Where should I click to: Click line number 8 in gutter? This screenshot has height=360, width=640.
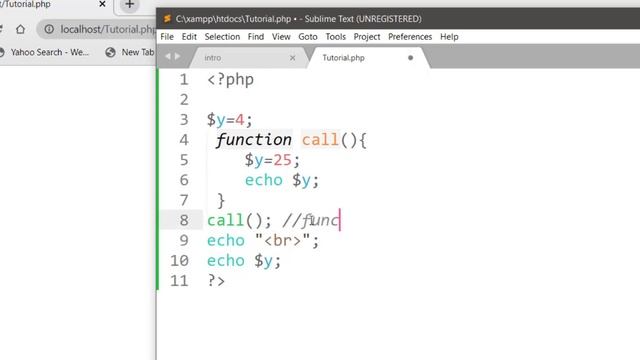(184, 220)
